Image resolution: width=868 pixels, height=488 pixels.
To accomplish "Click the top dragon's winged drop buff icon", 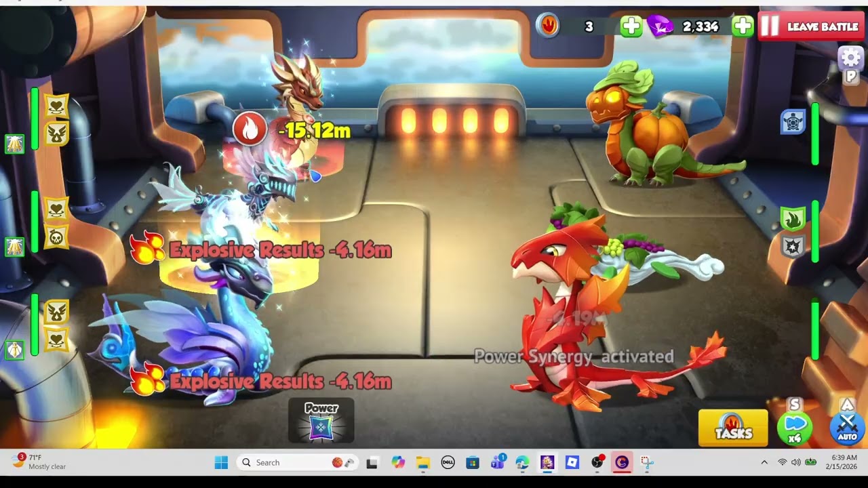I will tap(56, 134).
